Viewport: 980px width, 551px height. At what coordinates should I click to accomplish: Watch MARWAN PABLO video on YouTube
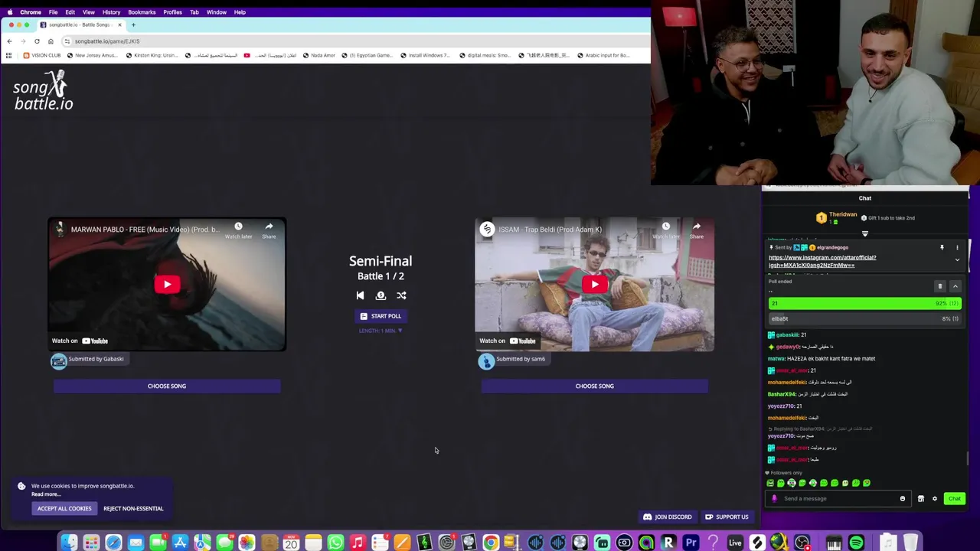coord(80,341)
